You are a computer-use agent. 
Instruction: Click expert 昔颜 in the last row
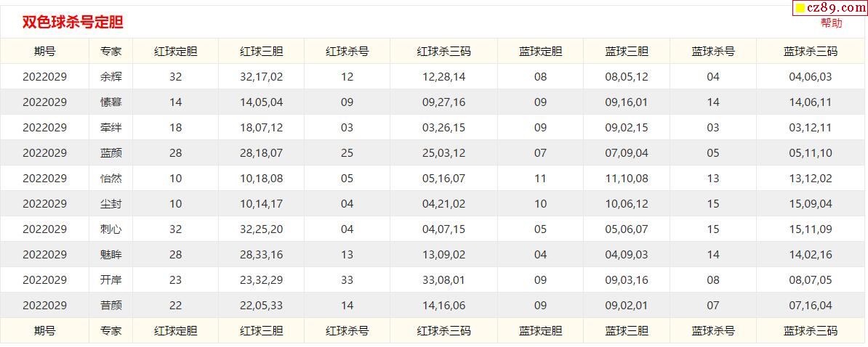coord(110,306)
